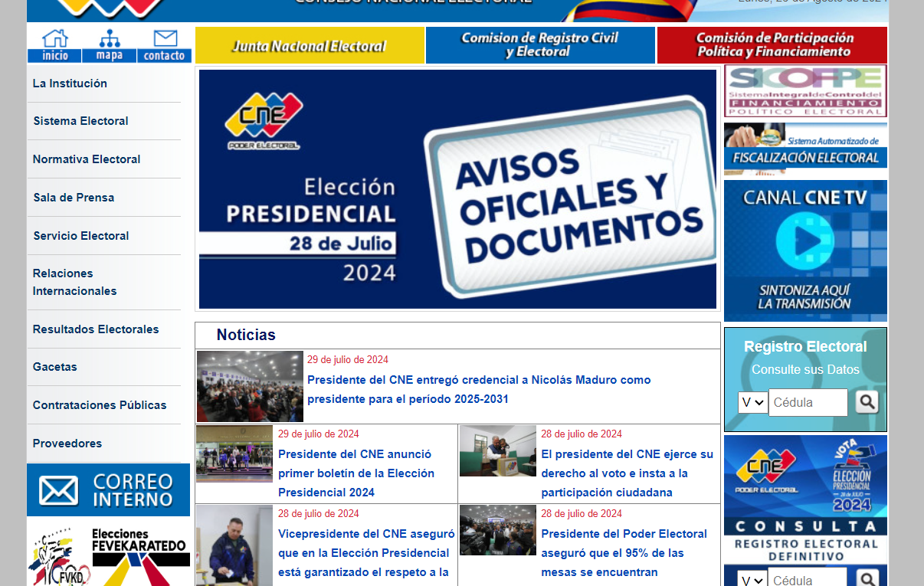The width and height of the screenshot is (924, 586).
Task: Open Comision de Registro Civil y Electoral tab
Action: click(x=540, y=45)
